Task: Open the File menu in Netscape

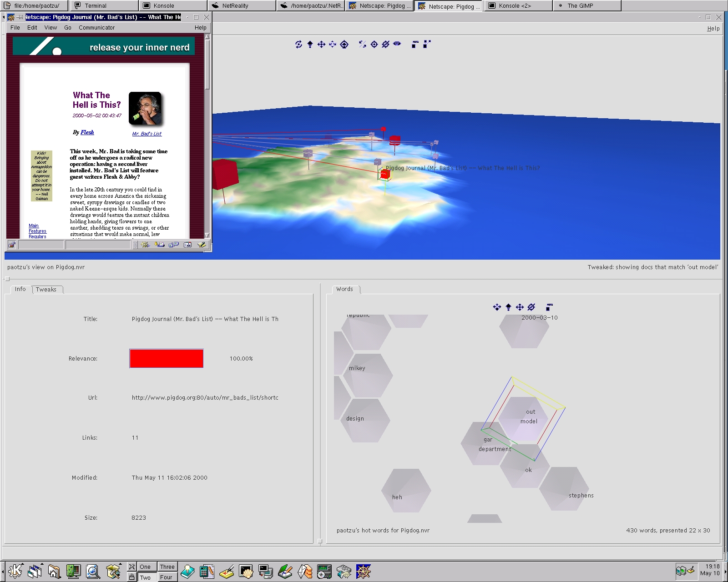Action: pos(15,28)
